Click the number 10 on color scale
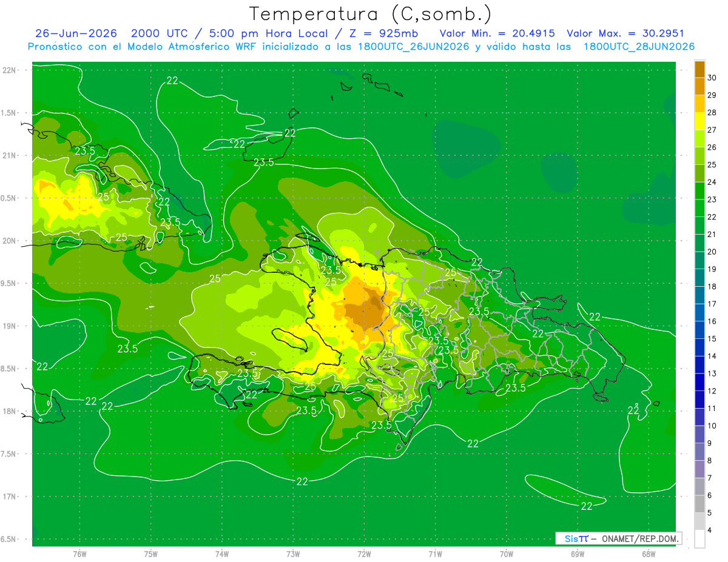728x562 pixels. tap(712, 426)
